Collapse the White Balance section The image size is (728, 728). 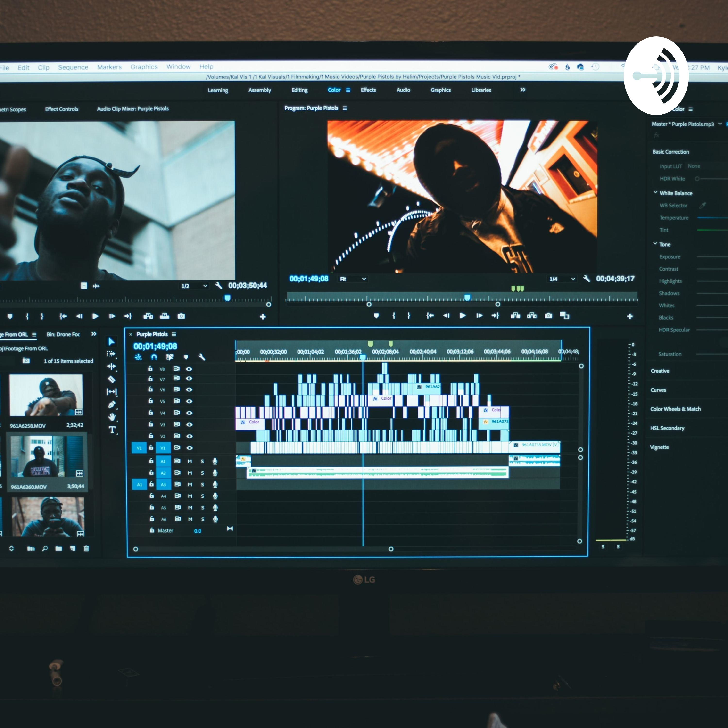tap(656, 192)
